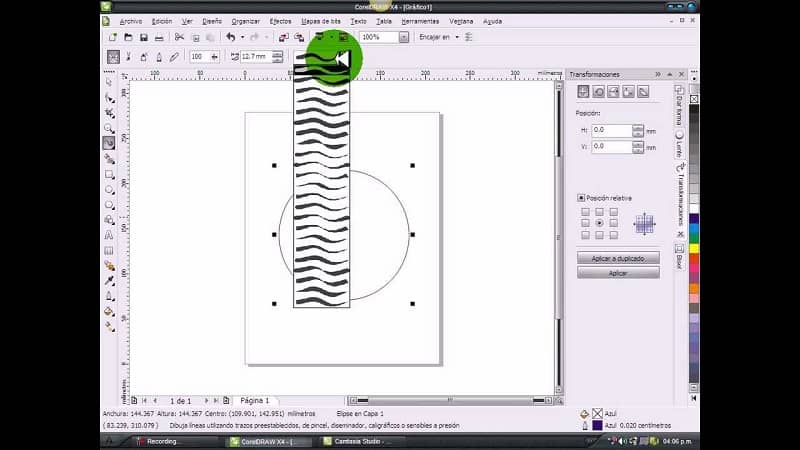This screenshot has height=450, width=800.
Task: Check the middle-right anchor point box
Action: pyautogui.click(x=614, y=223)
